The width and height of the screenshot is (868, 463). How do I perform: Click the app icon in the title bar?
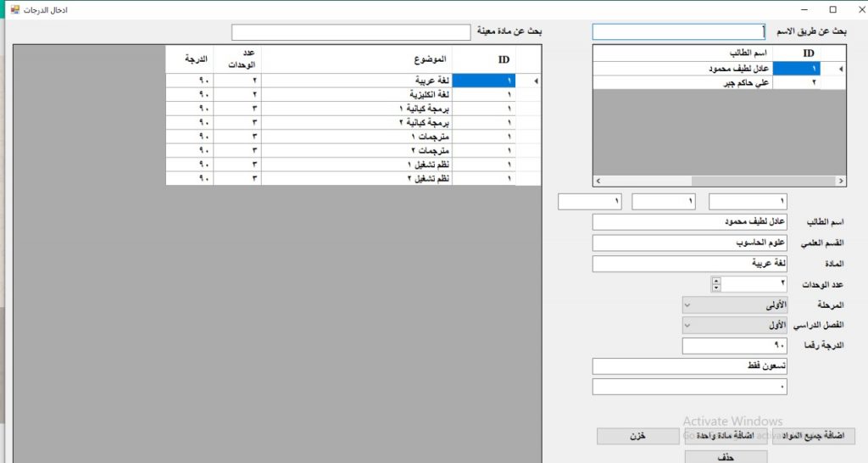click(14, 9)
